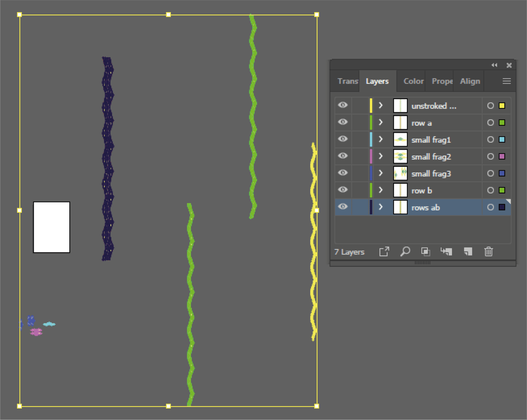This screenshot has width=527, height=420.
Task: Select the unstroked layer thumbnail
Action: [400, 105]
